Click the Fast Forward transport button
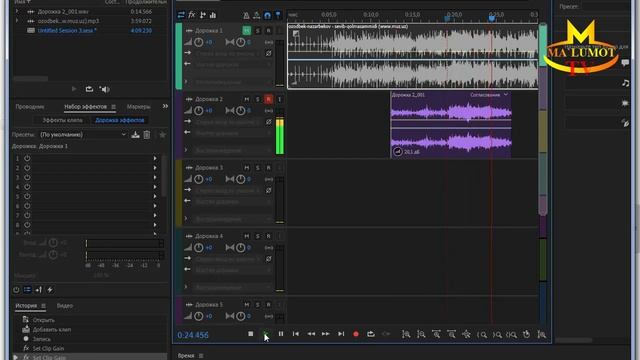The image size is (640, 360). point(326,334)
